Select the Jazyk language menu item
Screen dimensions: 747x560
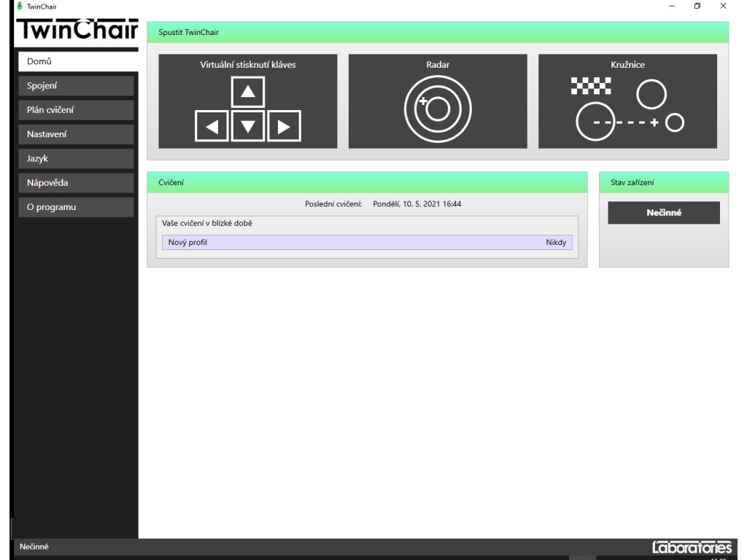click(x=76, y=158)
